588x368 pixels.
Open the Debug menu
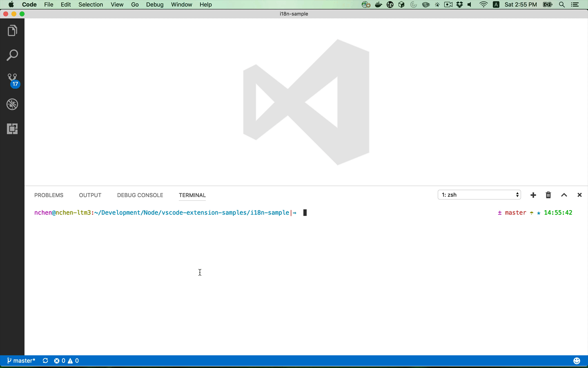point(155,4)
